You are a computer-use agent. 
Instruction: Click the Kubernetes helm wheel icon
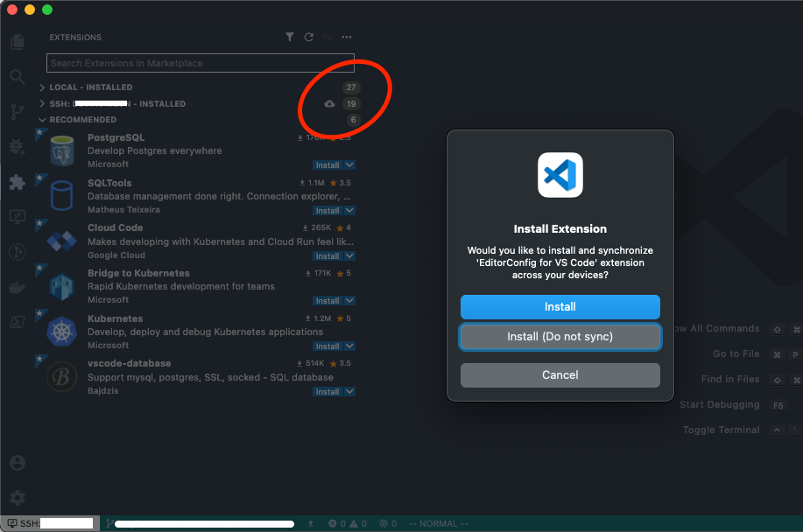[62, 332]
